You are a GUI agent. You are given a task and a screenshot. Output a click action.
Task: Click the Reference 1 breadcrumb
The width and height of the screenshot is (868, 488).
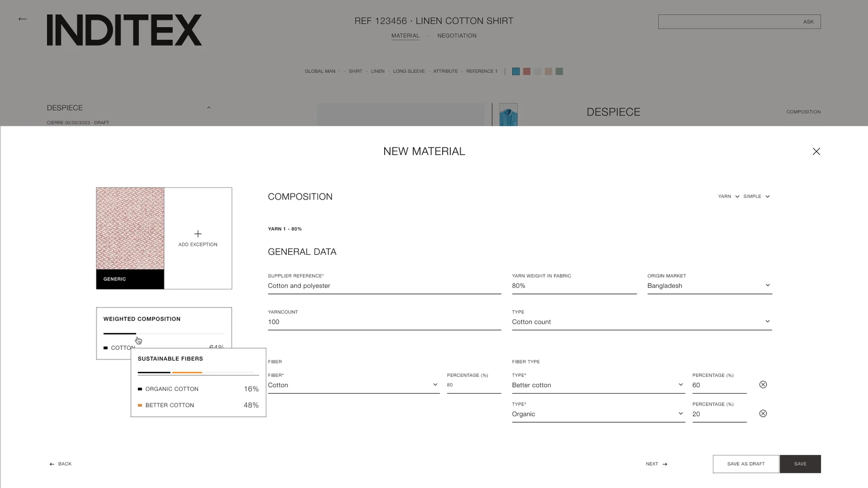tap(482, 71)
